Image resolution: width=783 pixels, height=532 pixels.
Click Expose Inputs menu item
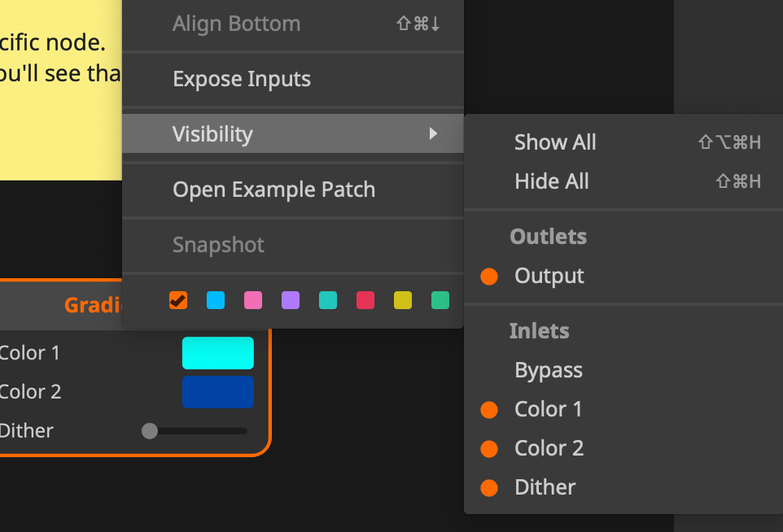coord(242,79)
